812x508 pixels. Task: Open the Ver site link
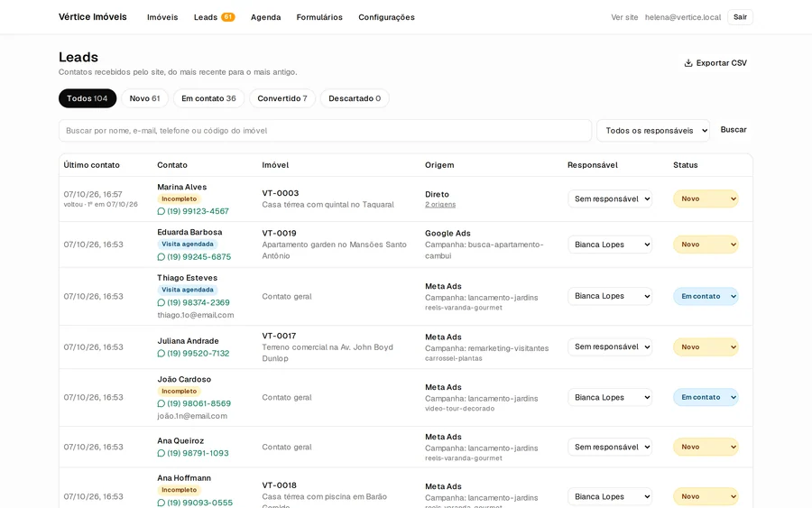(x=624, y=17)
